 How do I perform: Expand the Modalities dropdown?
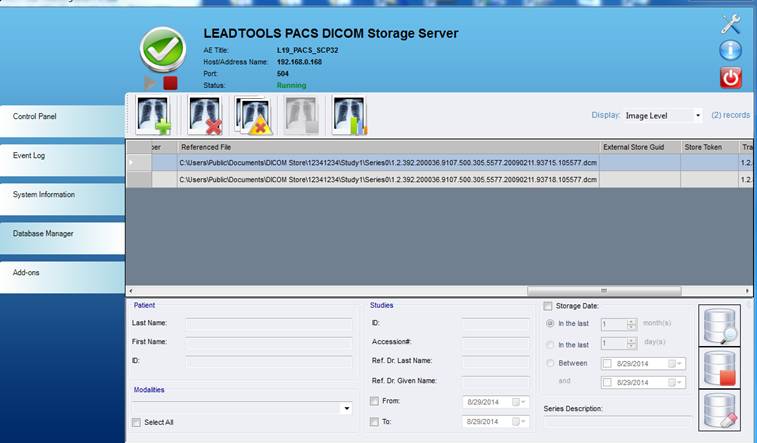pos(346,408)
